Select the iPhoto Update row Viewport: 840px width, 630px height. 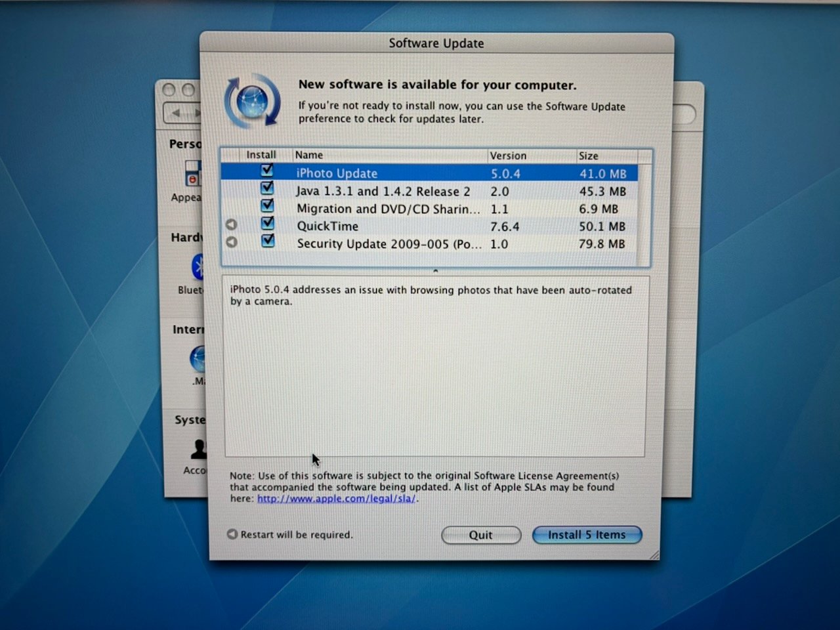[x=429, y=173]
